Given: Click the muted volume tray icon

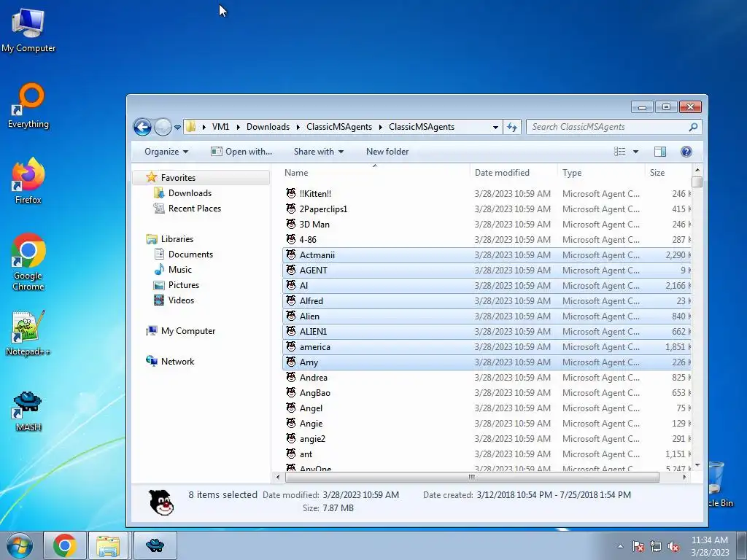Looking at the screenshot, I should pyautogui.click(x=673, y=547).
